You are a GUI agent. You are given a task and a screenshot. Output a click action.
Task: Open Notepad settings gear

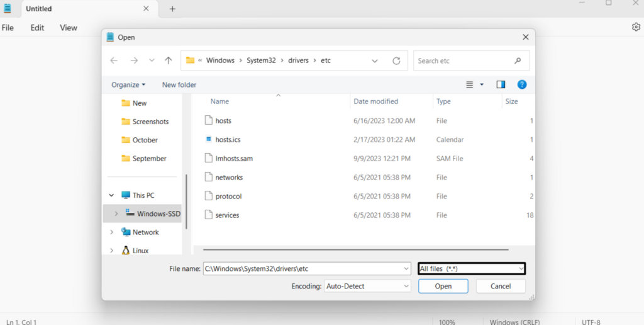636,27
